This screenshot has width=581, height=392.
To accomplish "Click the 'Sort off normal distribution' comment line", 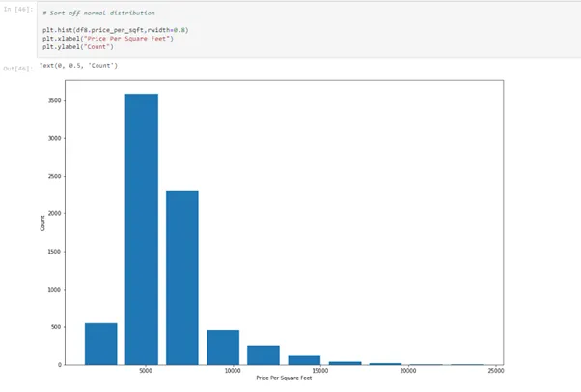I will click(x=98, y=13).
